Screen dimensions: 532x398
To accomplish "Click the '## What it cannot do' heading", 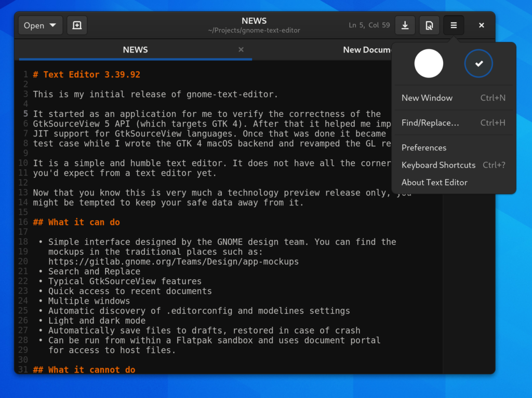I will 84,369.
